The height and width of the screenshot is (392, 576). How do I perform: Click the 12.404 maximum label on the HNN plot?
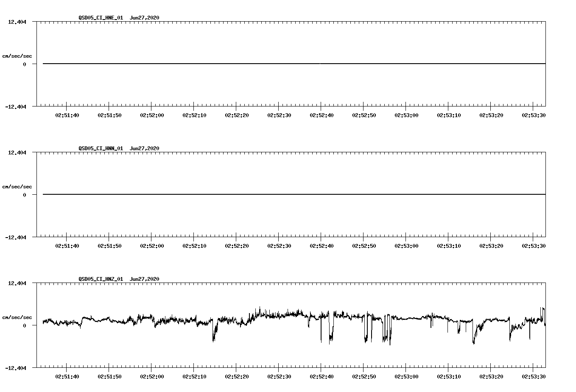(17, 153)
